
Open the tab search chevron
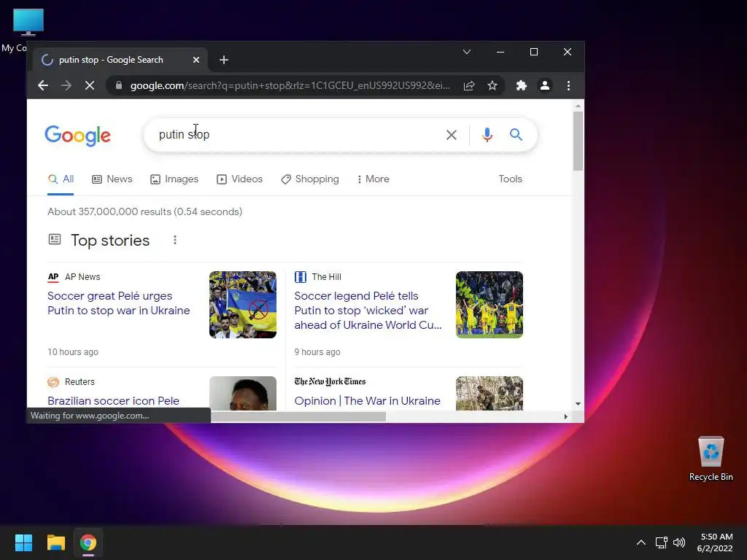467,52
